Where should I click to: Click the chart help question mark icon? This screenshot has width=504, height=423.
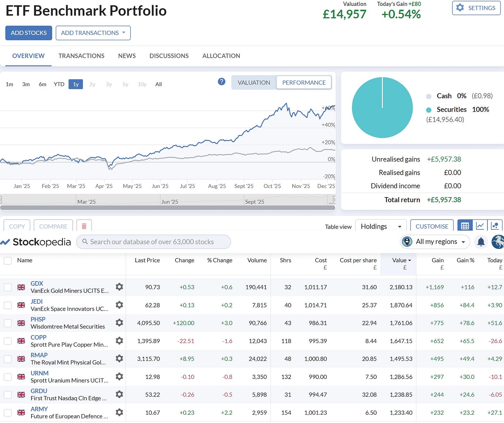[222, 82]
